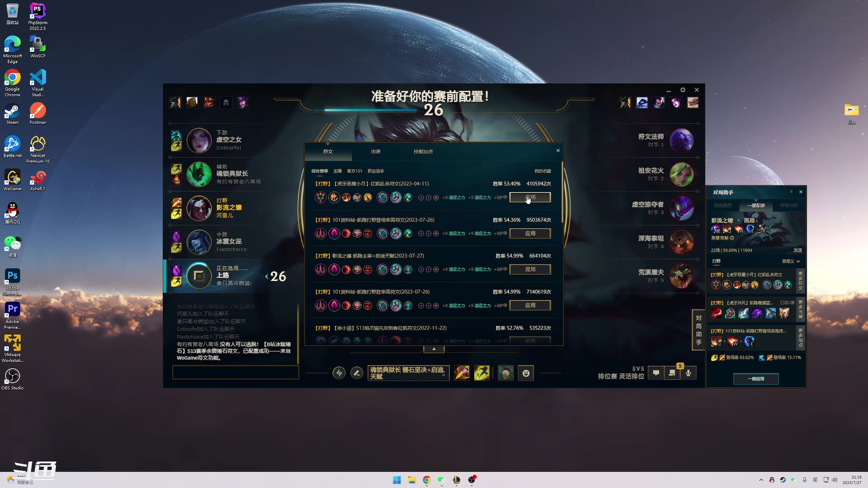
Task: Click the 打野 position label in assistant
Action: click(717, 261)
